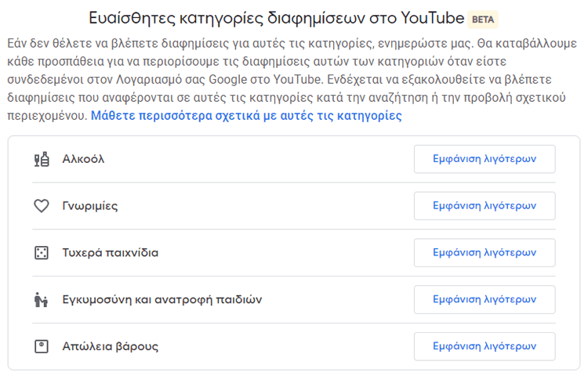
Task: Show fewer Απώλεια βάρους ads
Action: coord(485,346)
